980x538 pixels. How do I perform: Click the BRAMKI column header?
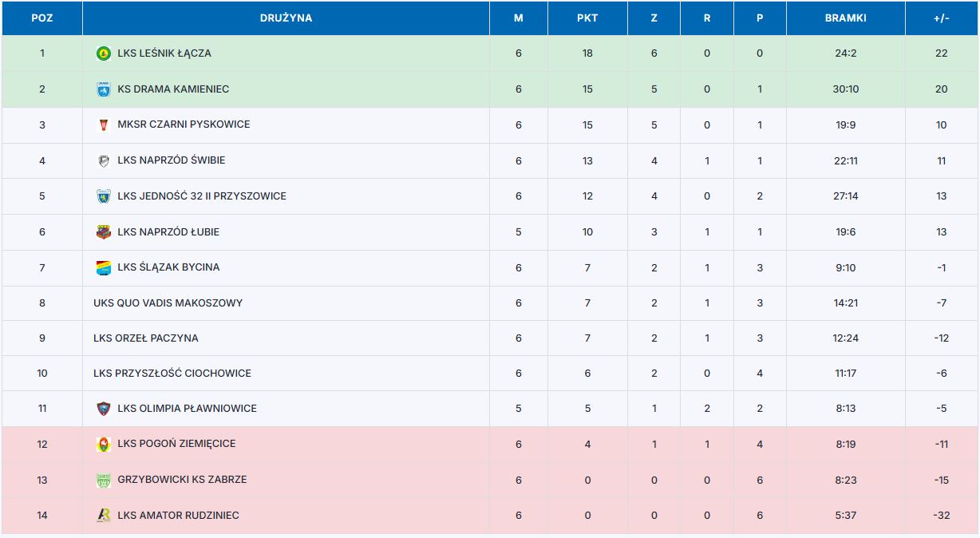tap(845, 18)
